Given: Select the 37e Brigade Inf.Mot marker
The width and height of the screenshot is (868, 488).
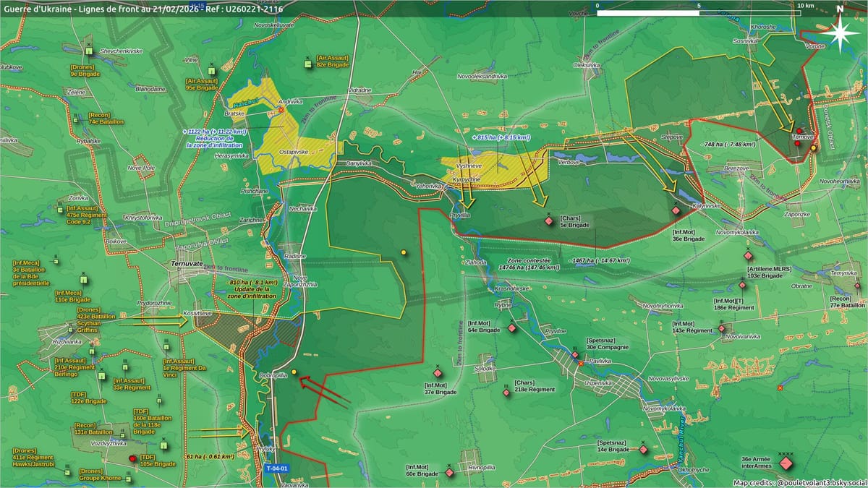Looking at the screenshot, I should pos(438,373).
